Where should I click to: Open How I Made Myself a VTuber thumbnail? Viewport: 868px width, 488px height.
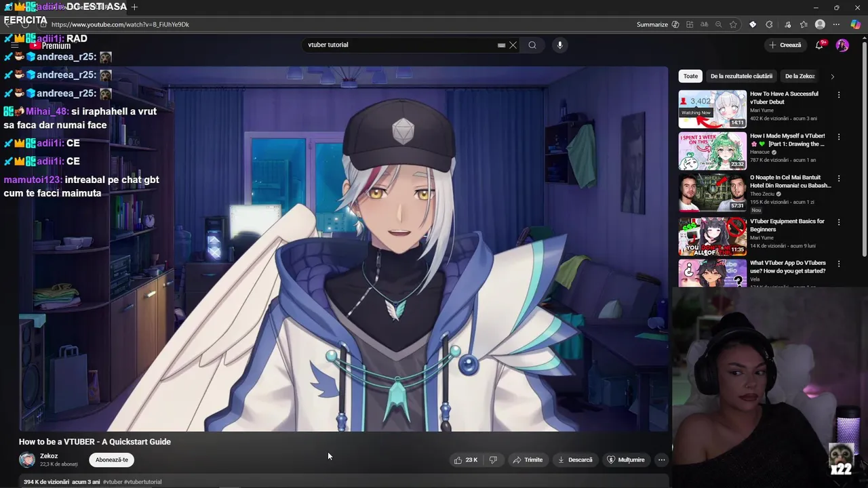tap(712, 150)
